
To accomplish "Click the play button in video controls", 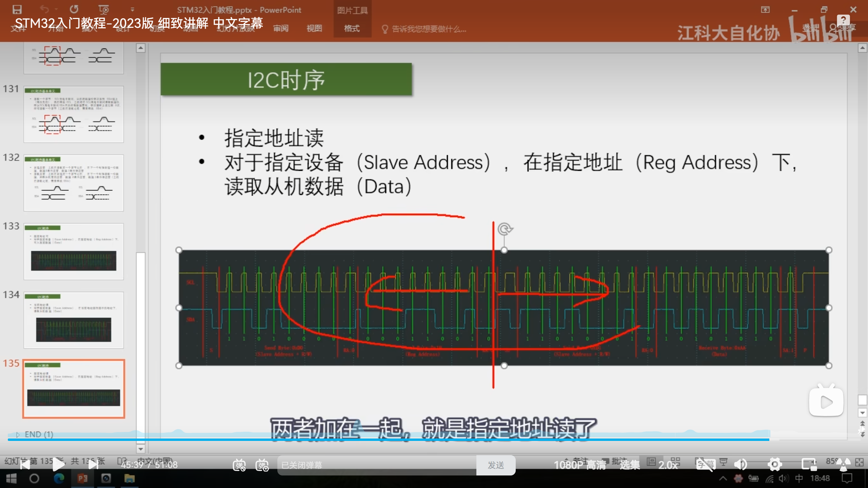I will click(x=58, y=465).
